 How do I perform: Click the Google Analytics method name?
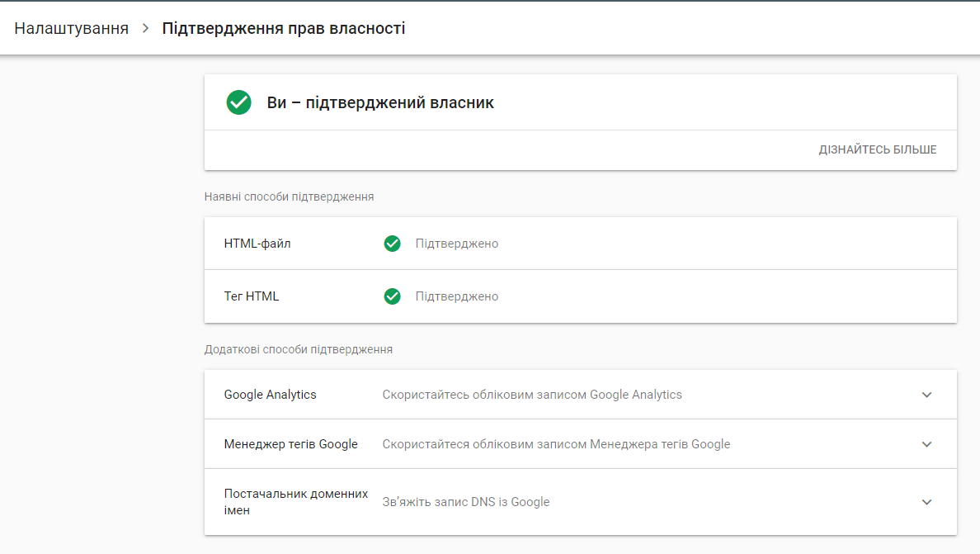click(x=270, y=395)
